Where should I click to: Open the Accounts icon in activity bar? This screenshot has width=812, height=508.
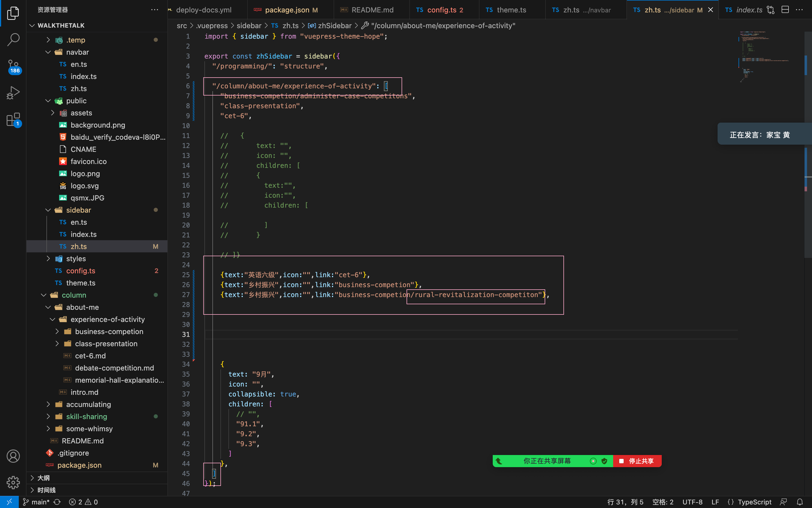(x=13, y=456)
